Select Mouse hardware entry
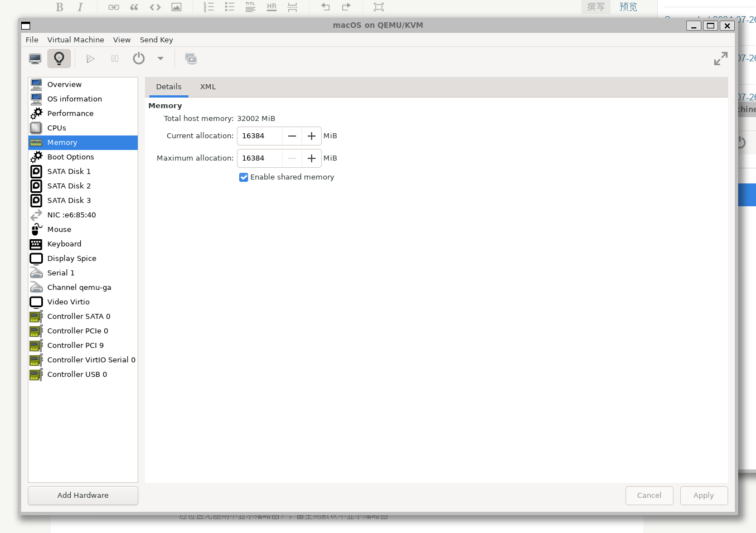Viewport: 756px width, 533px height. [83, 230]
